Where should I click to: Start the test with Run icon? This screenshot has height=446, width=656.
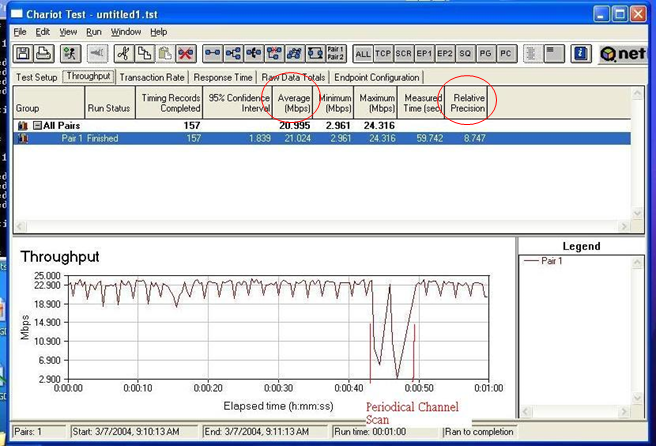[70, 54]
